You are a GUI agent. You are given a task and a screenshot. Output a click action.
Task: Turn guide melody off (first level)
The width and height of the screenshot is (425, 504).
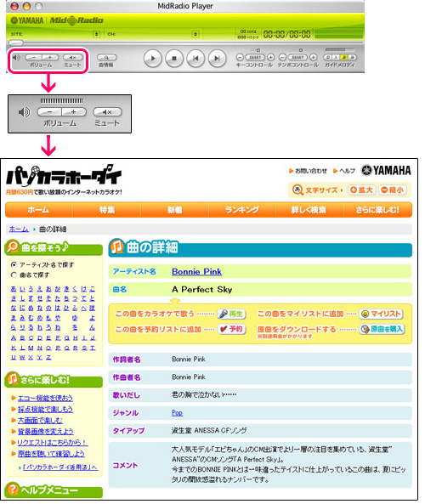(327, 58)
